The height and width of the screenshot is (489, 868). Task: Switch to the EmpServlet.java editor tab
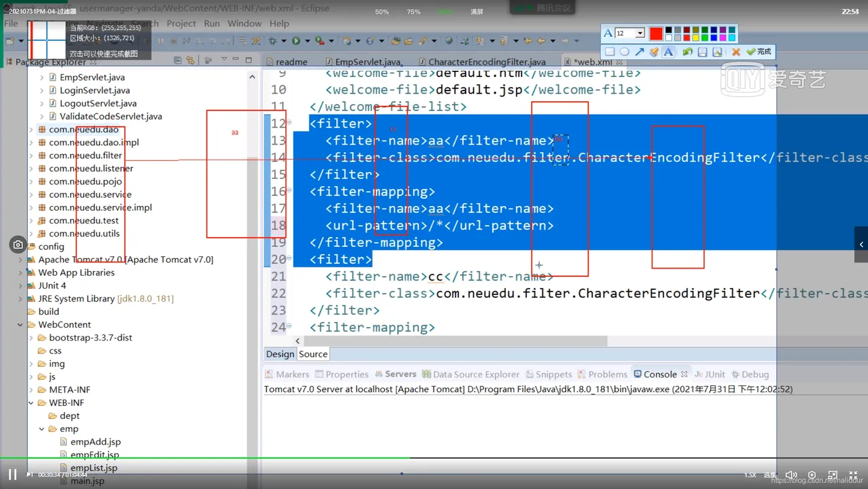[x=363, y=62]
